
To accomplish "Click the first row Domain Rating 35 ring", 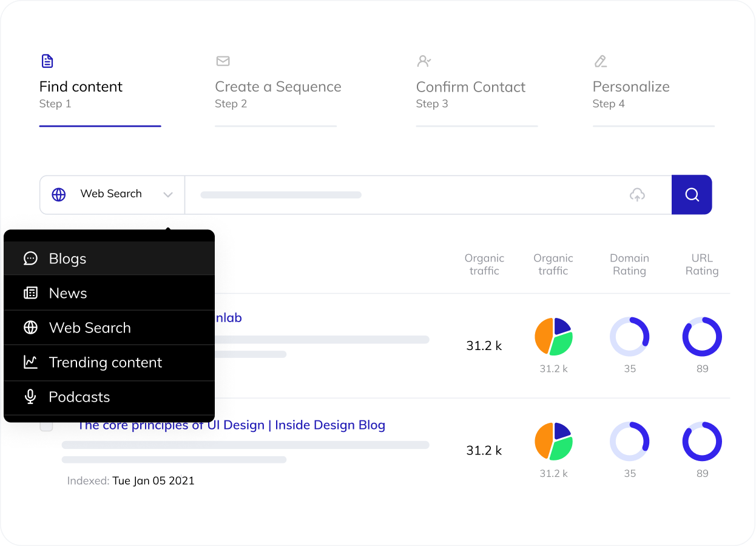I will pos(630,336).
